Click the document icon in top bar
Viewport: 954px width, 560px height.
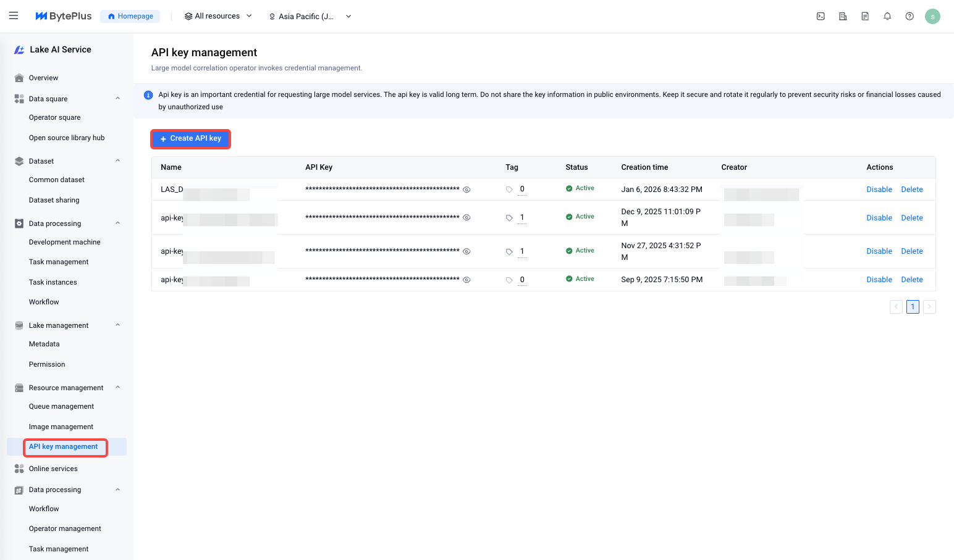click(865, 17)
